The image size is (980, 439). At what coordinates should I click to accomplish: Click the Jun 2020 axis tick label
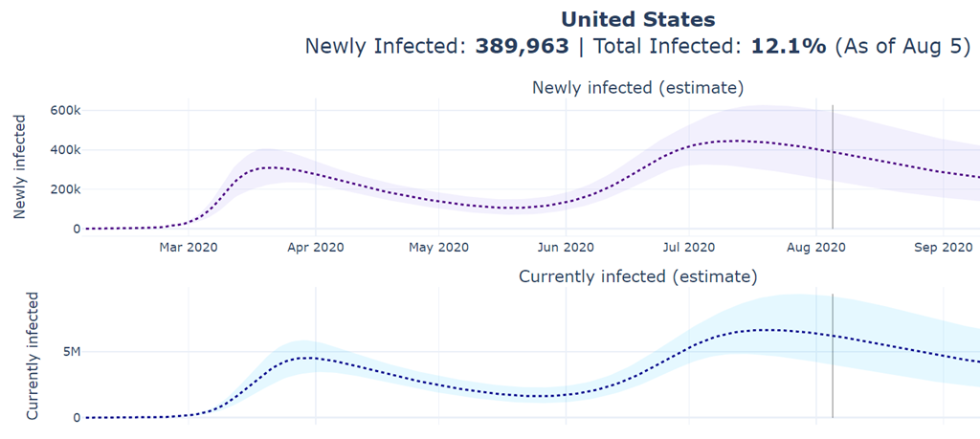(566, 248)
